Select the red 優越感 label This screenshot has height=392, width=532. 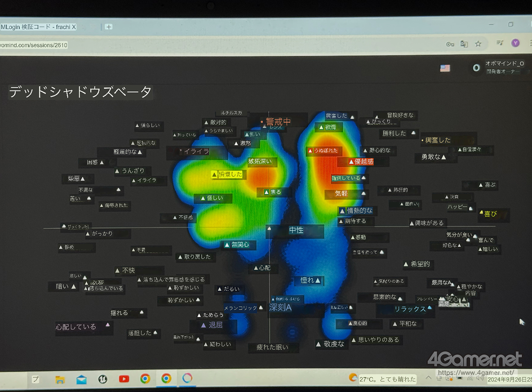click(361, 162)
